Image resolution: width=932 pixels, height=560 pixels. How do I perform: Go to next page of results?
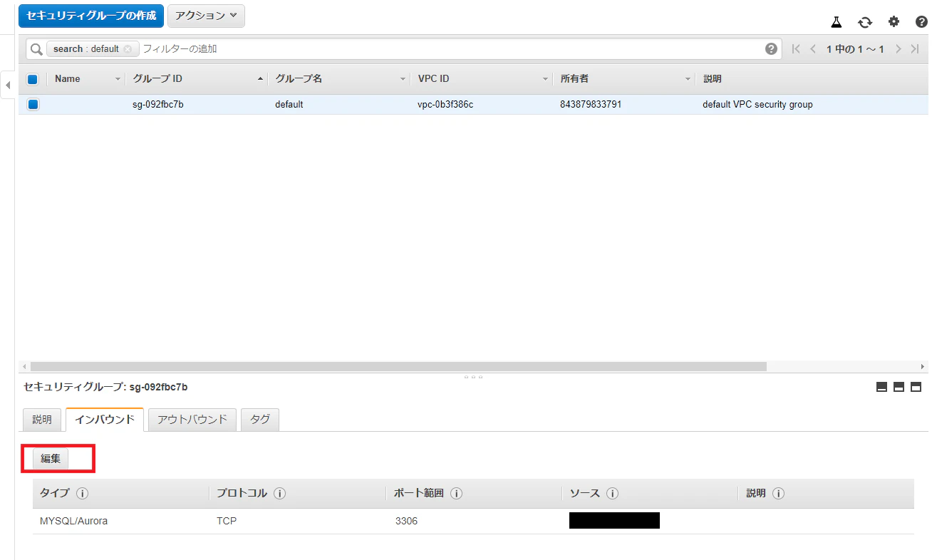[899, 49]
